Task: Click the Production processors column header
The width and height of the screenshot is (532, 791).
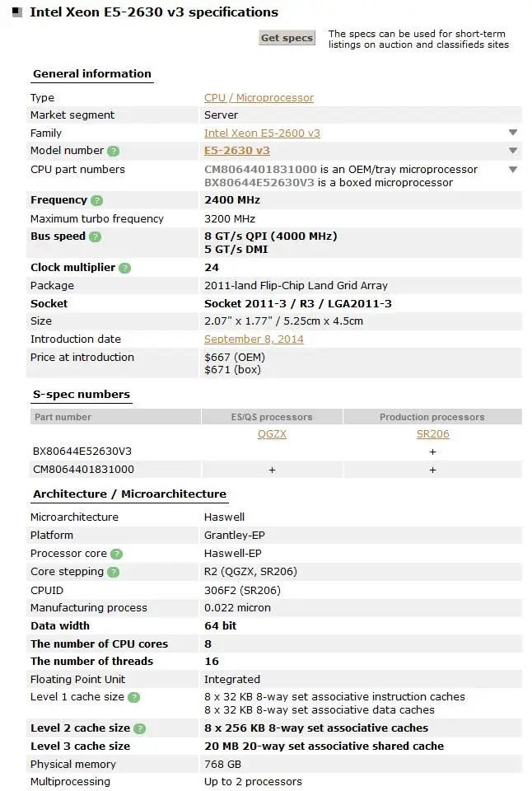Action: [x=432, y=417]
